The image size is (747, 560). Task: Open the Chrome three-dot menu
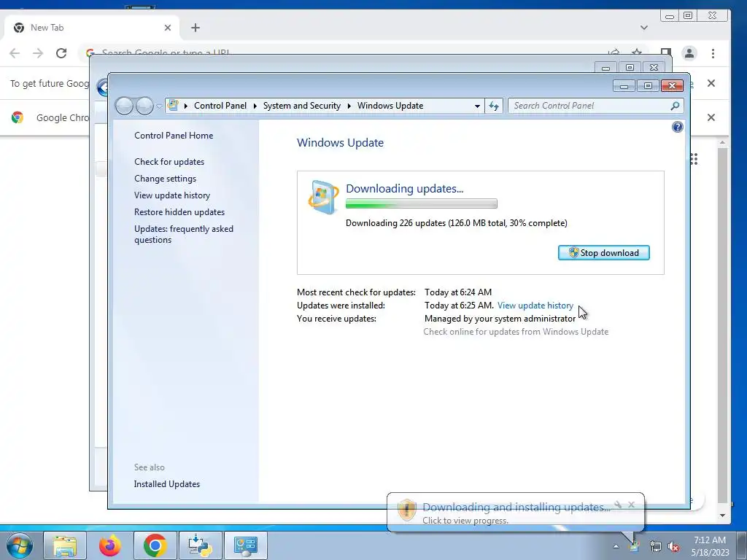pyautogui.click(x=713, y=53)
